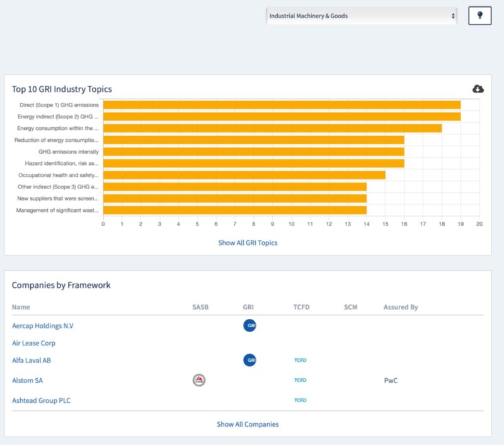Open the Industrial Machinery & Goods dropdown
The width and height of the screenshot is (504, 445).
click(362, 16)
